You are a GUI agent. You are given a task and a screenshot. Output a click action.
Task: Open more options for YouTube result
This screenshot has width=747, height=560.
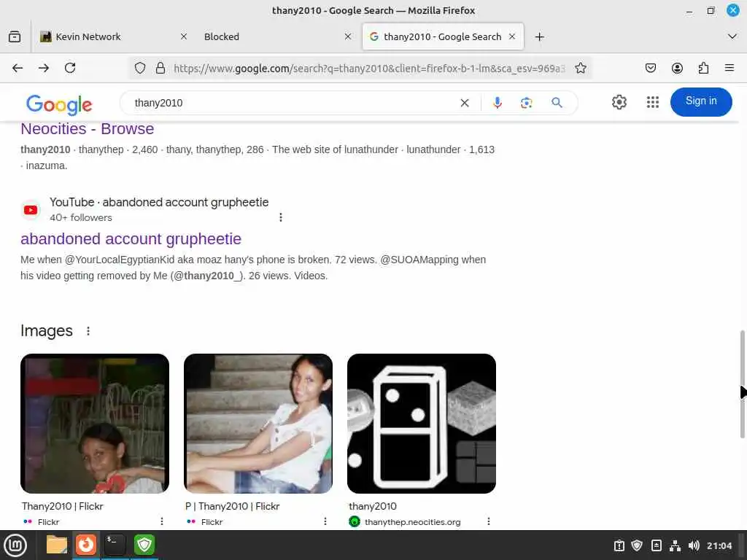pos(281,217)
